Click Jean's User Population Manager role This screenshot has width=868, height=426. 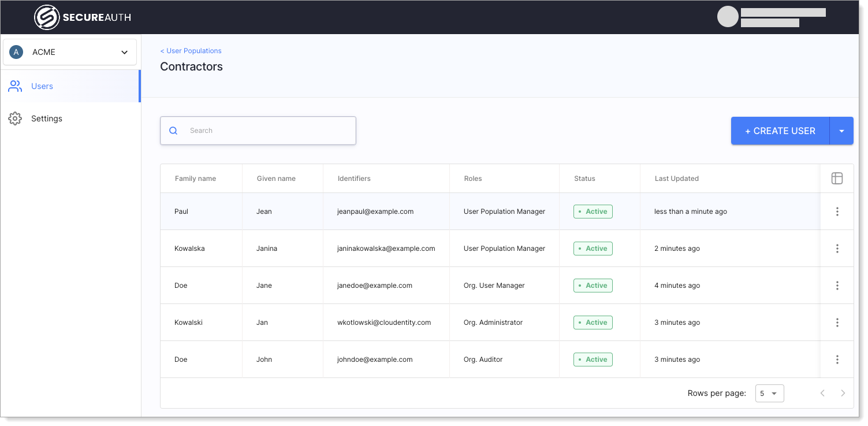click(x=504, y=212)
